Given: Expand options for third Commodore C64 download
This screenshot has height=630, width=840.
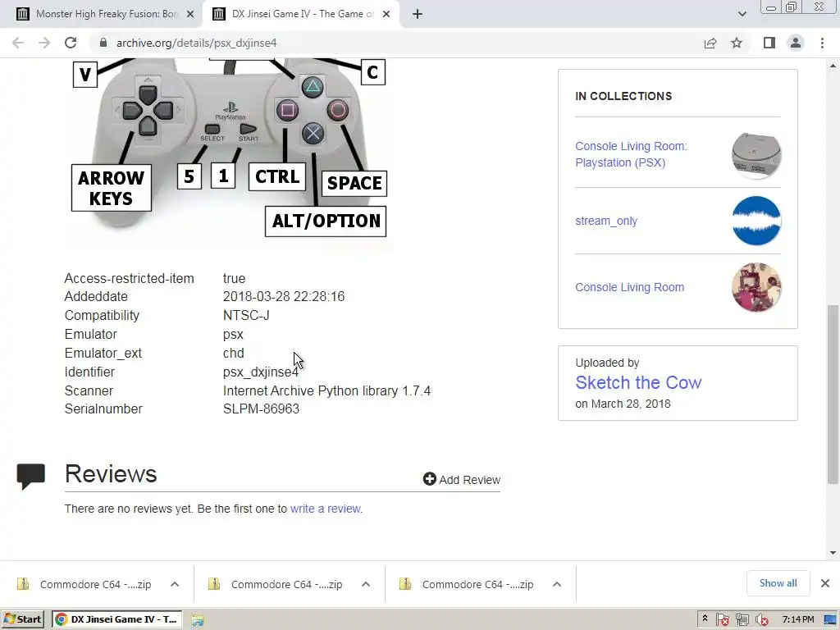Looking at the screenshot, I should [557, 584].
